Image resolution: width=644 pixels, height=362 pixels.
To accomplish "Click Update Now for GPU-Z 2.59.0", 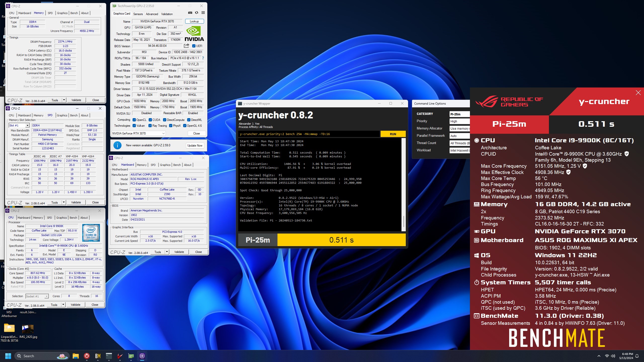I will 195,146.
